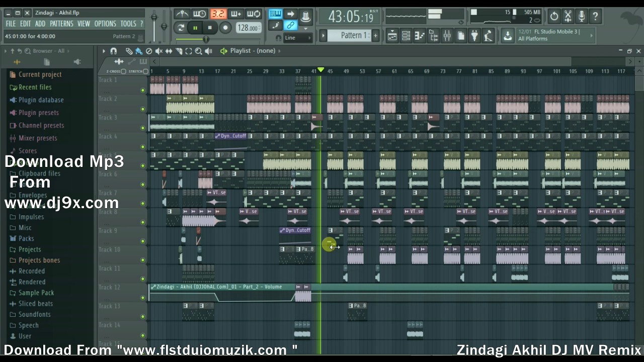Open the Mixer icon

point(447,36)
